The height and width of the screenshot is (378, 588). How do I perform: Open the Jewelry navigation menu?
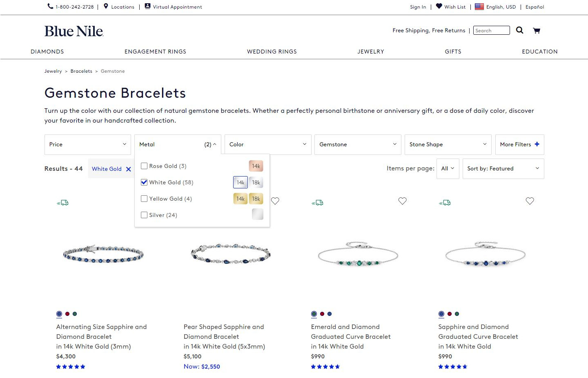(x=371, y=51)
